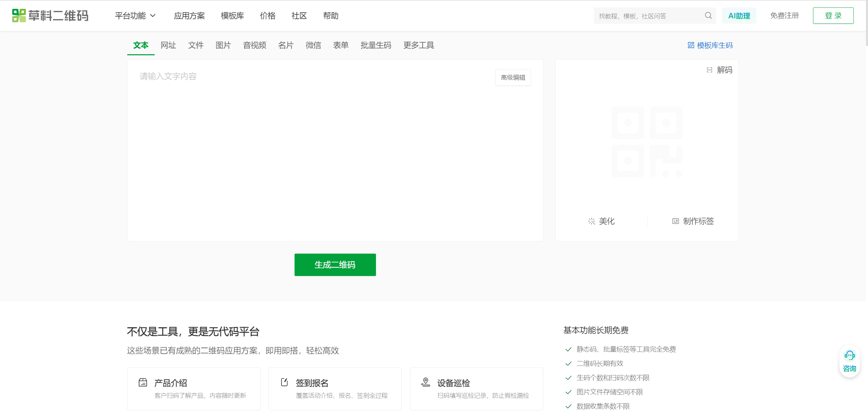Open 社区 in the top navigation
This screenshot has width=868, height=415.
click(299, 16)
